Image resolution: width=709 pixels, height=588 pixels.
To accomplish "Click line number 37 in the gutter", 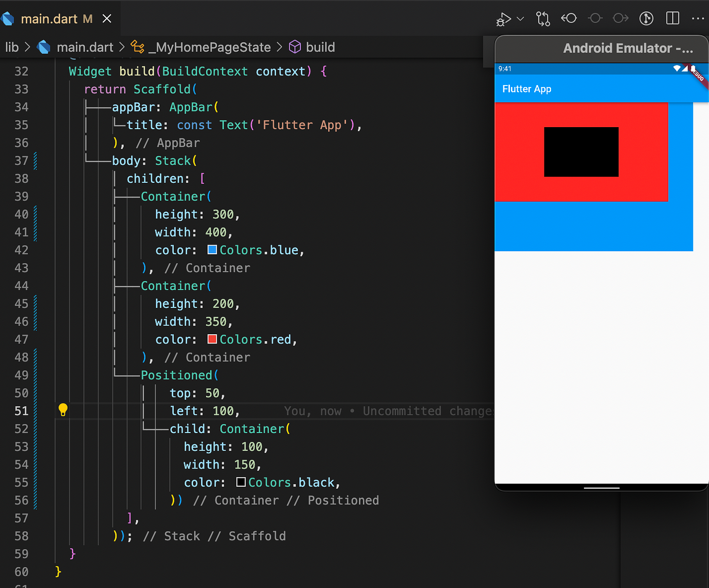I will point(21,161).
